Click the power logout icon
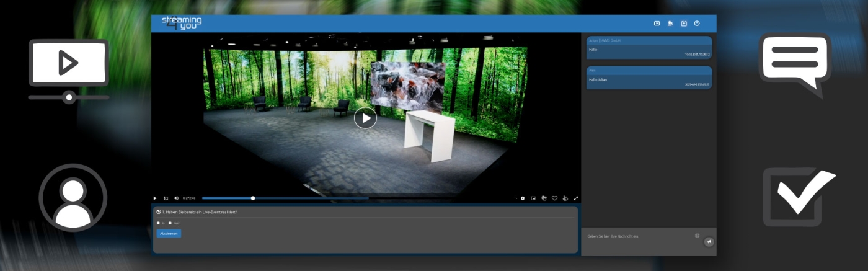Screen dimensions: 868x271 pos(697,24)
